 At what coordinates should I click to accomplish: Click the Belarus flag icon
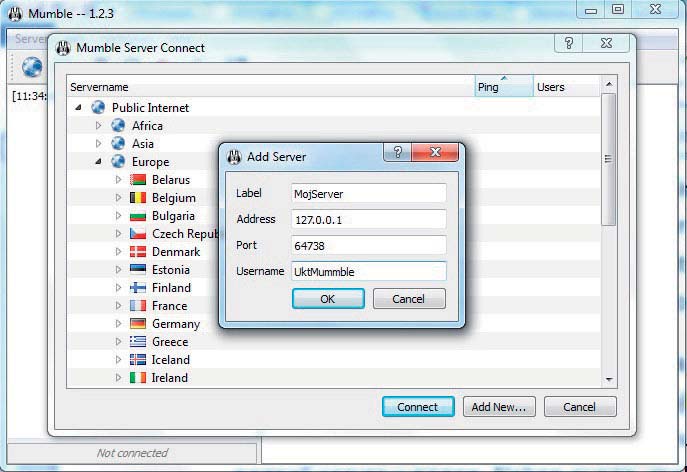[x=138, y=180]
